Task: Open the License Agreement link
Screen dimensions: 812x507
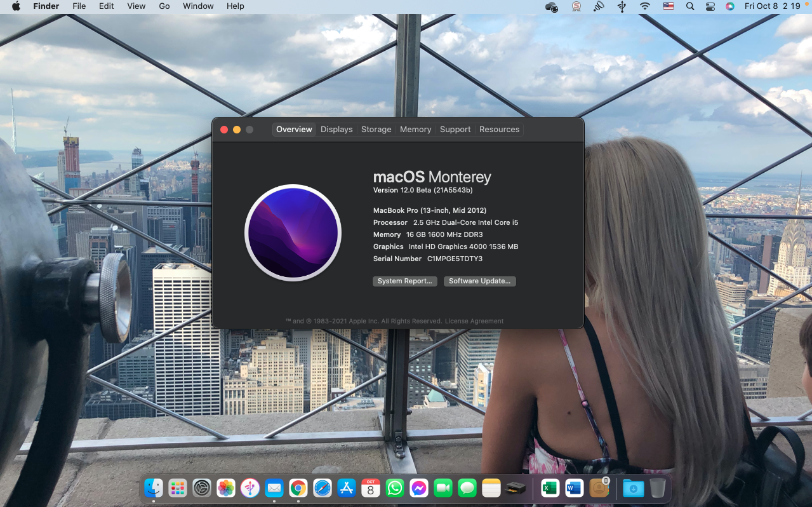Action: (474, 321)
